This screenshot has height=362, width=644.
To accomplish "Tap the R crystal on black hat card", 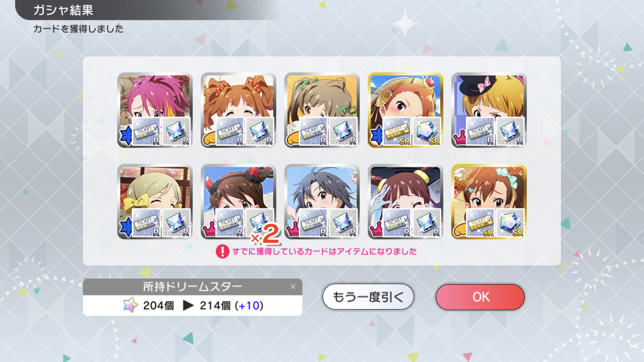I will point(510,131).
